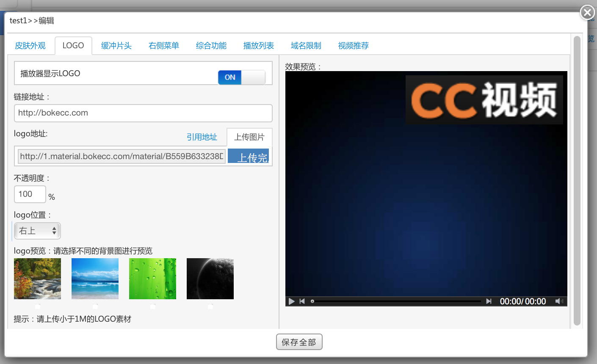Image resolution: width=597 pixels, height=364 pixels.
Task: Click the next track icon in player
Action: coord(489,301)
